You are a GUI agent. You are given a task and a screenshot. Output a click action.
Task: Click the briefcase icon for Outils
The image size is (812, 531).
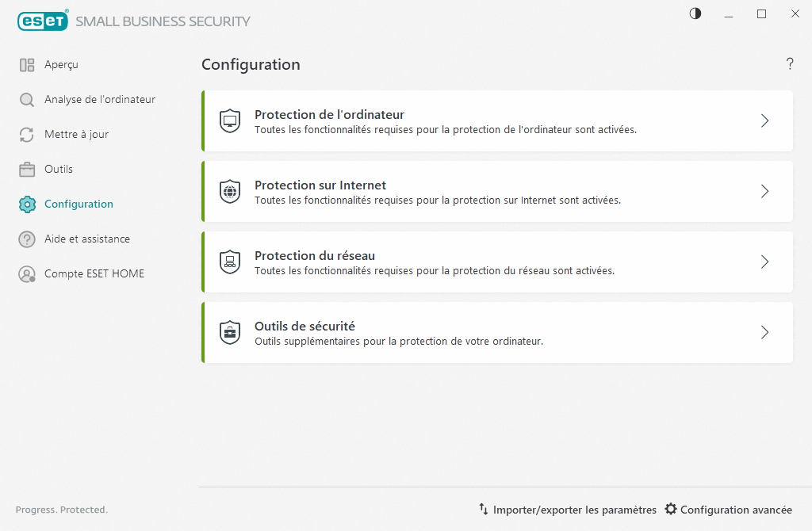coord(27,170)
